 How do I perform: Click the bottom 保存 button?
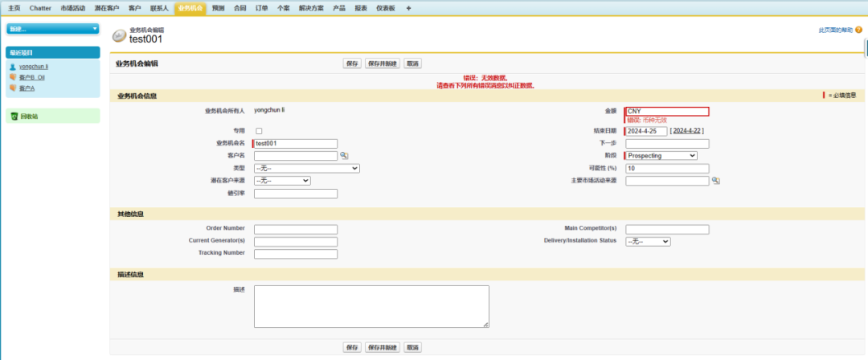click(x=352, y=347)
